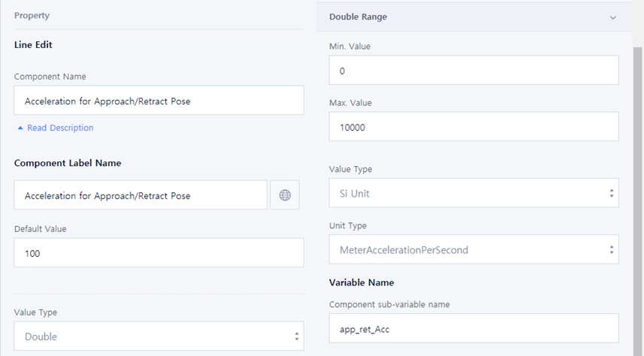Click the Default Value field showing 100
644x356 pixels.
point(159,253)
